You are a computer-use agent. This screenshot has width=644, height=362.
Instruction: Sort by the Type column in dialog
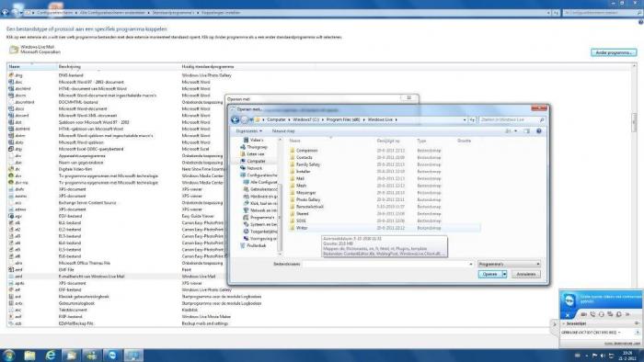click(x=421, y=141)
